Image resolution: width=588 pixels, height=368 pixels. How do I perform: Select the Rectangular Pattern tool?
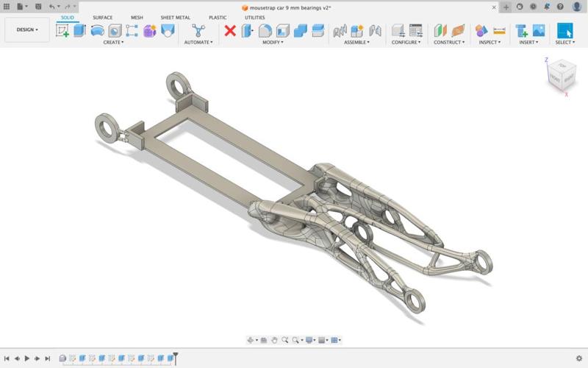point(132,31)
